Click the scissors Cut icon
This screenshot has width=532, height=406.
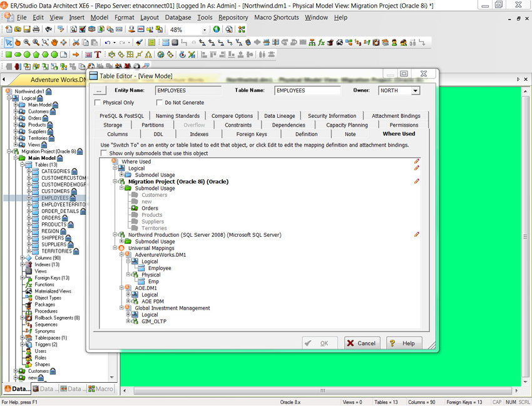coord(76,43)
